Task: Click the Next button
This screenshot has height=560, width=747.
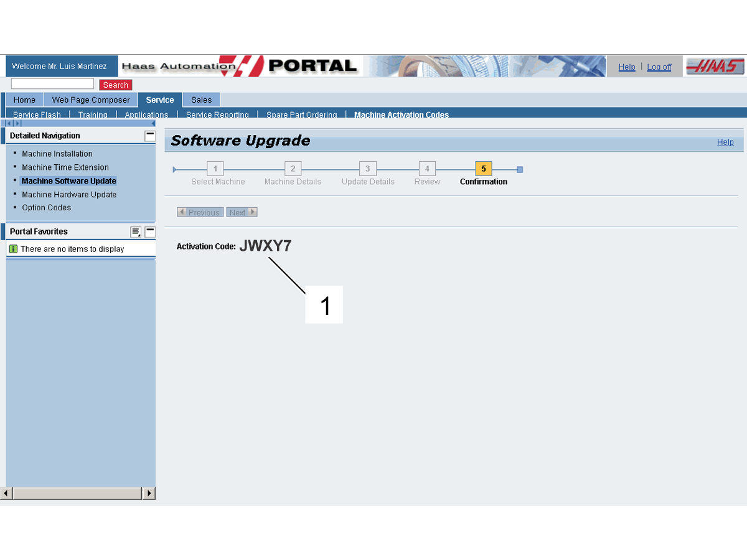Action: pyautogui.click(x=242, y=212)
